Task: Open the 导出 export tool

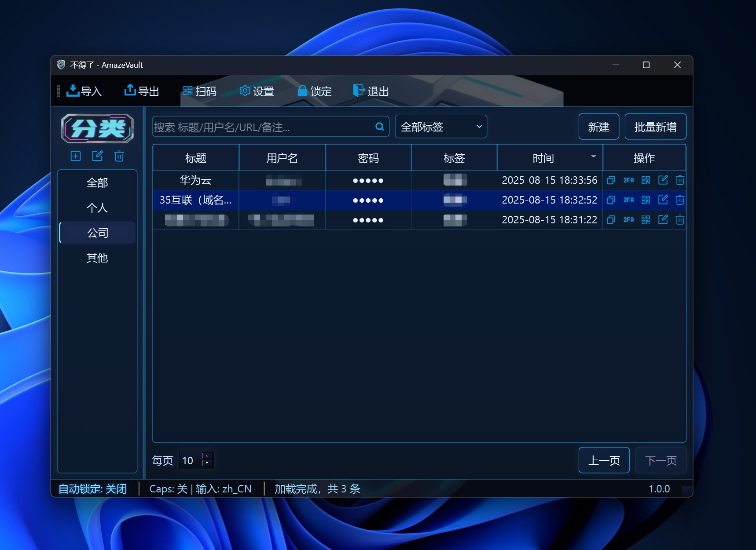Action: [x=142, y=91]
